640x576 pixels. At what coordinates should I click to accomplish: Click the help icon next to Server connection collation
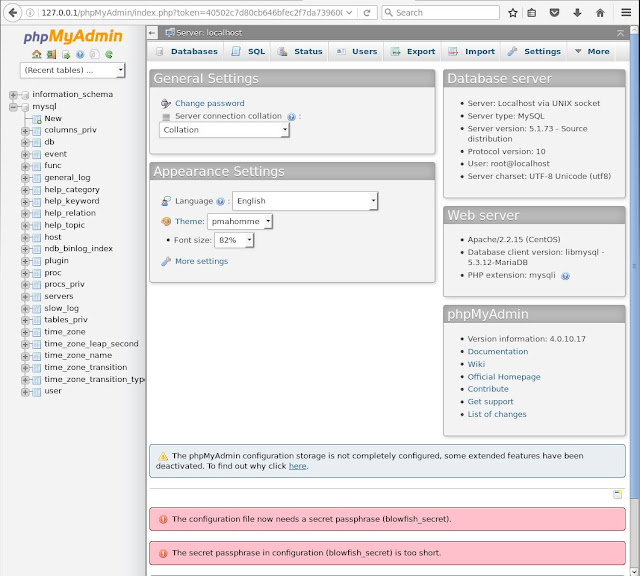pos(291,117)
